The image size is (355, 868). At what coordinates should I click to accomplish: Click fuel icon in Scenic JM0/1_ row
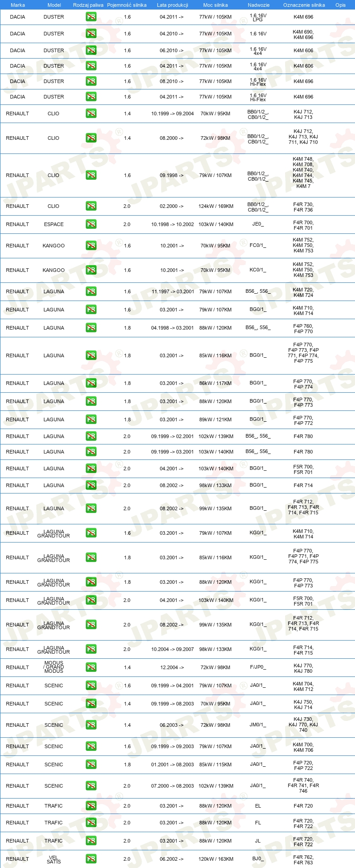[x=91, y=725]
